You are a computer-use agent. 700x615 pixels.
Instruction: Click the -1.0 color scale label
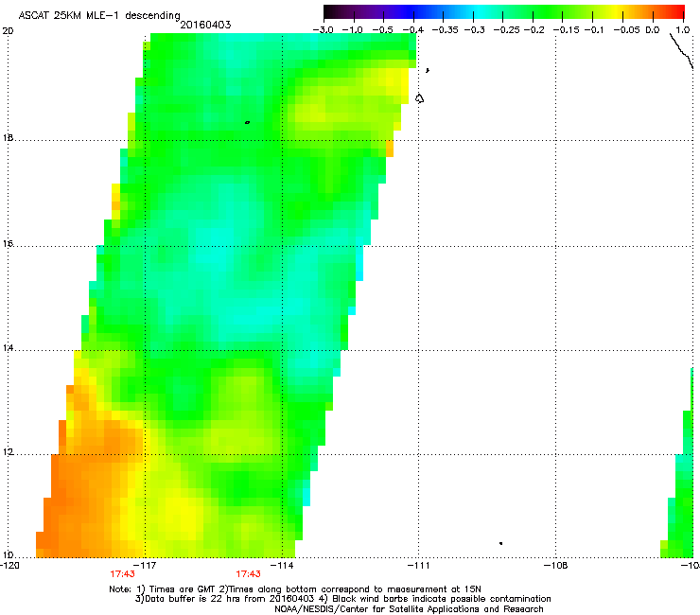point(353,30)
